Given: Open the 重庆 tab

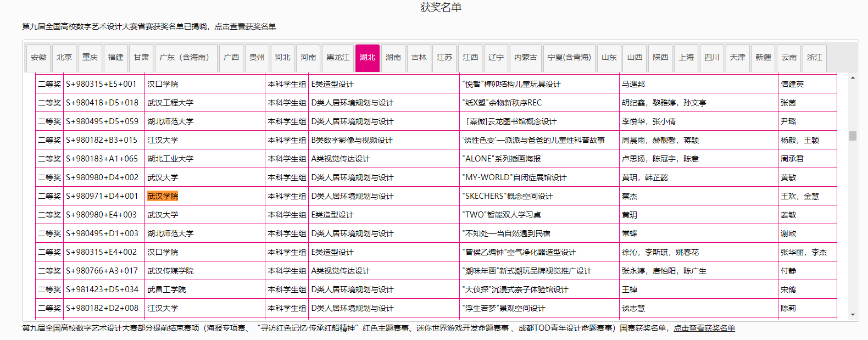Looking at the screenshot, I should point(90,58).
